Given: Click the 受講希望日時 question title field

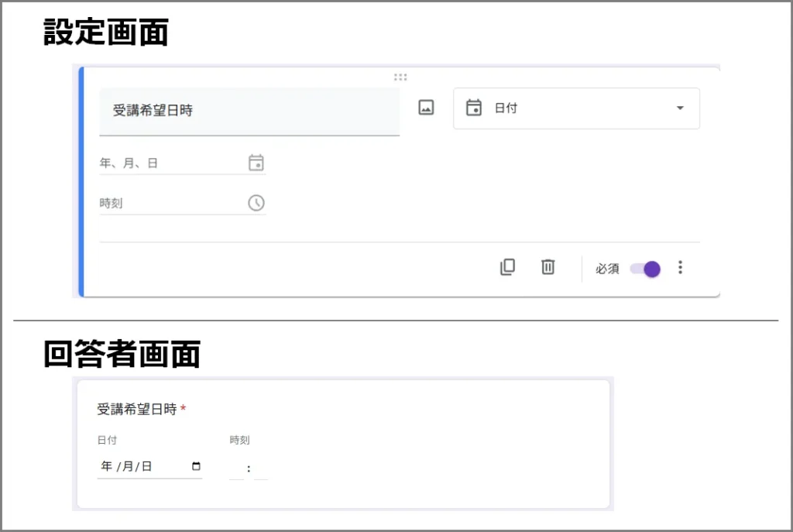Looking at the screenshot, I should click(249, 111).
